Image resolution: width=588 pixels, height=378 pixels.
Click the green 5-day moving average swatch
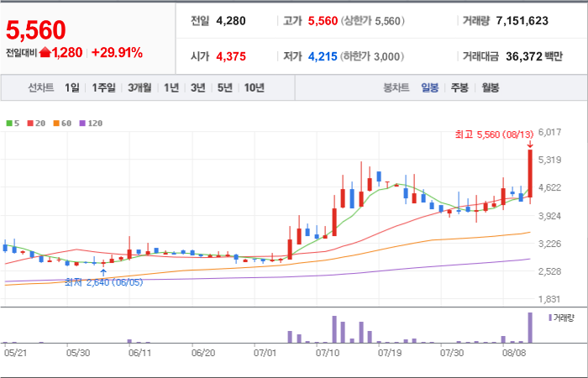tap(9, 123)
